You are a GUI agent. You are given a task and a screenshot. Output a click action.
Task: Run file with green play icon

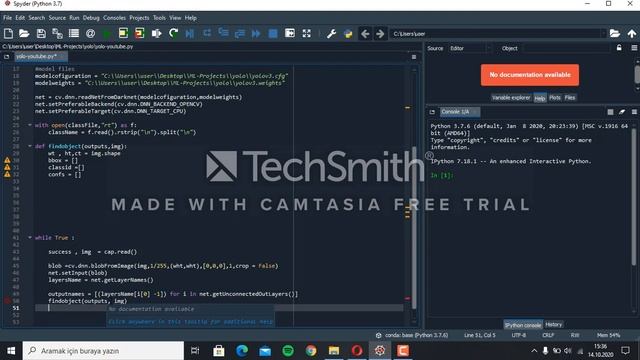coord(107,33)
